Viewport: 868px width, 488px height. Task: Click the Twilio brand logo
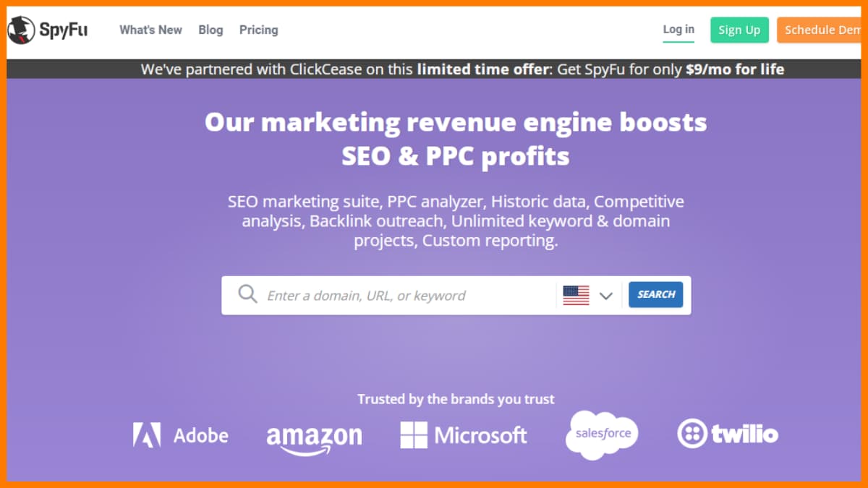(x=728, y=434)
